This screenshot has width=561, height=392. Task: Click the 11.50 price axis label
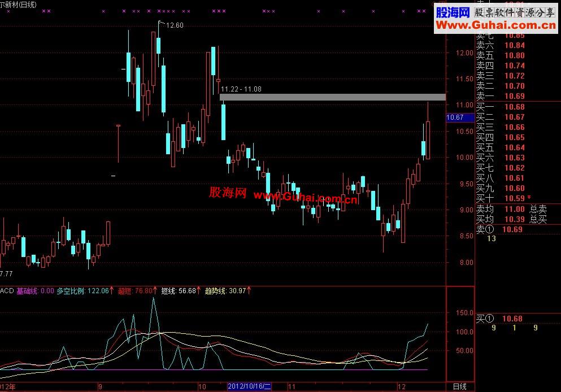point(464,79)
